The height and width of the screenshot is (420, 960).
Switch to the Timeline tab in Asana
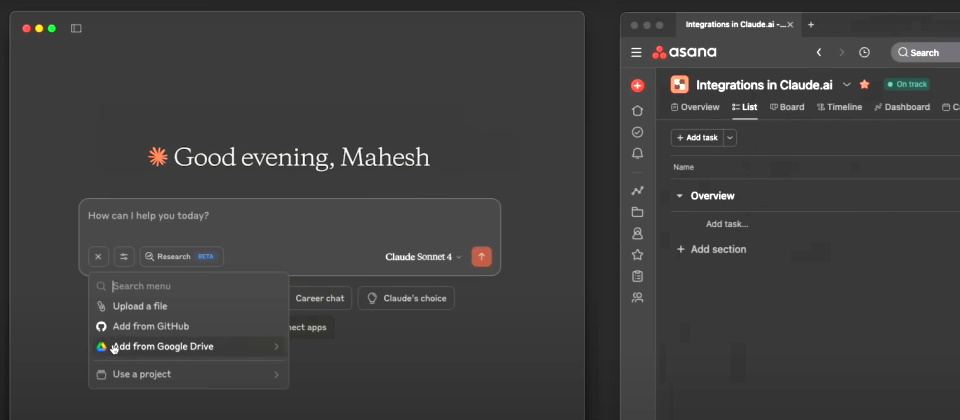click(839, 107)
